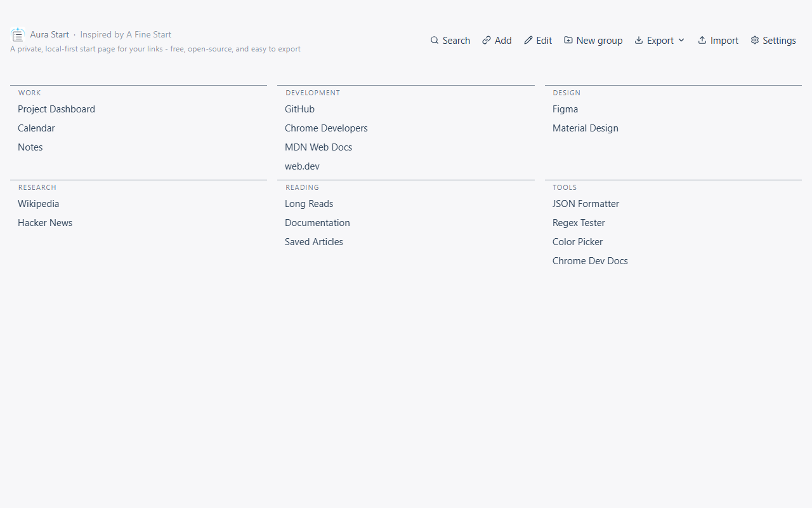The width and height of the screenshot is (812, 508).
Task: Open the Chrome Developers link
Action: pyautogui.click(x=326, y=128)
